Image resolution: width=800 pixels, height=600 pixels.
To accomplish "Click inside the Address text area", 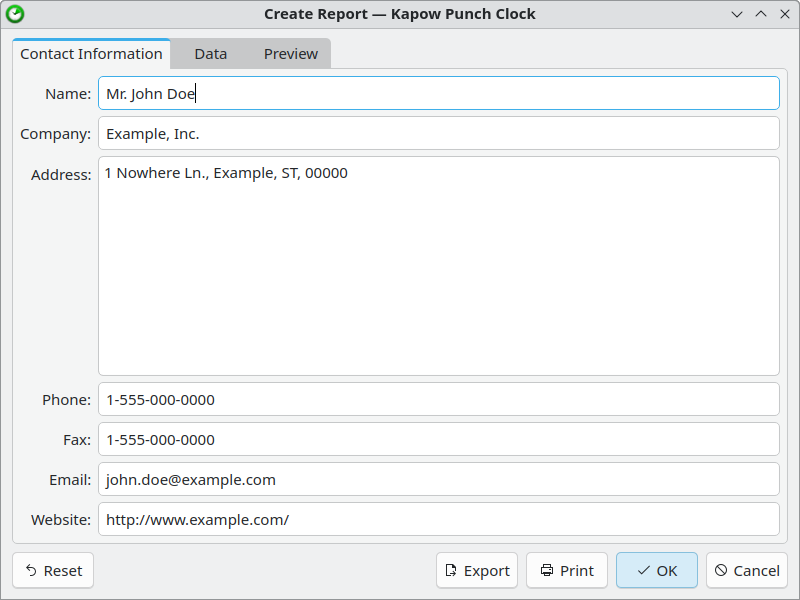I will (438, 266).
